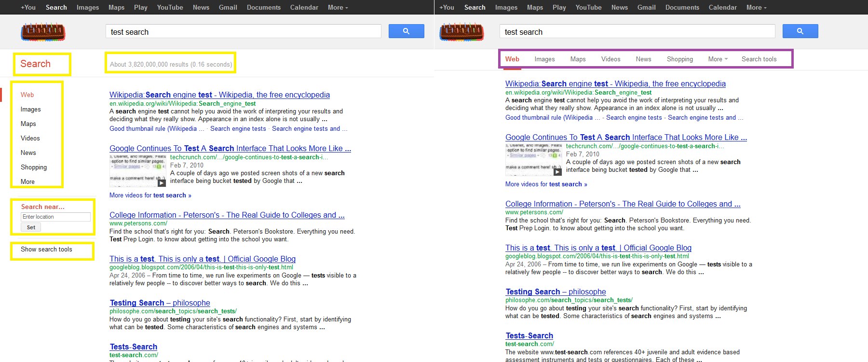Open Search tools in right page

(759, 59)
